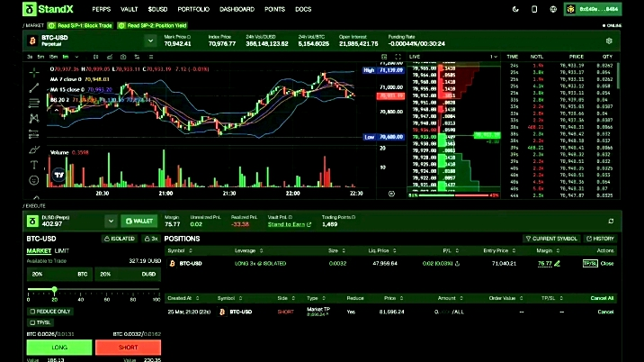
Task: Click Cancel All orders
Action: (602, 298)
